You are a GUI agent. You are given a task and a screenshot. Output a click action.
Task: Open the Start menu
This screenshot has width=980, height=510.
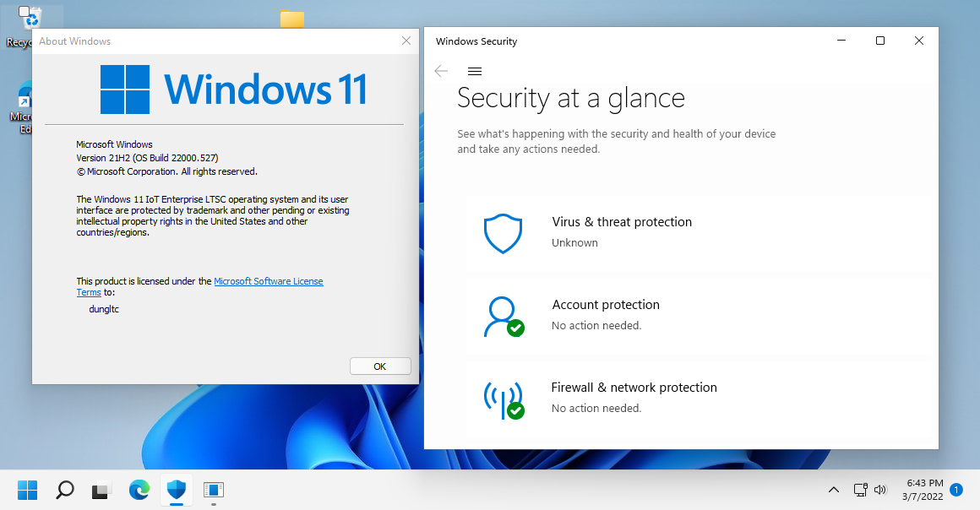28,490
